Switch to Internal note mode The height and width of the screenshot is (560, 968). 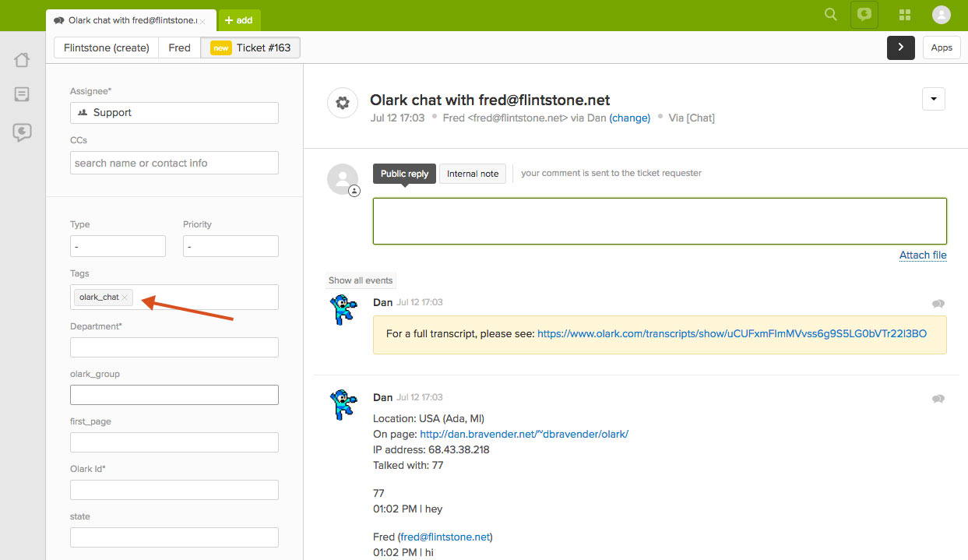click(x=473, y=174)
